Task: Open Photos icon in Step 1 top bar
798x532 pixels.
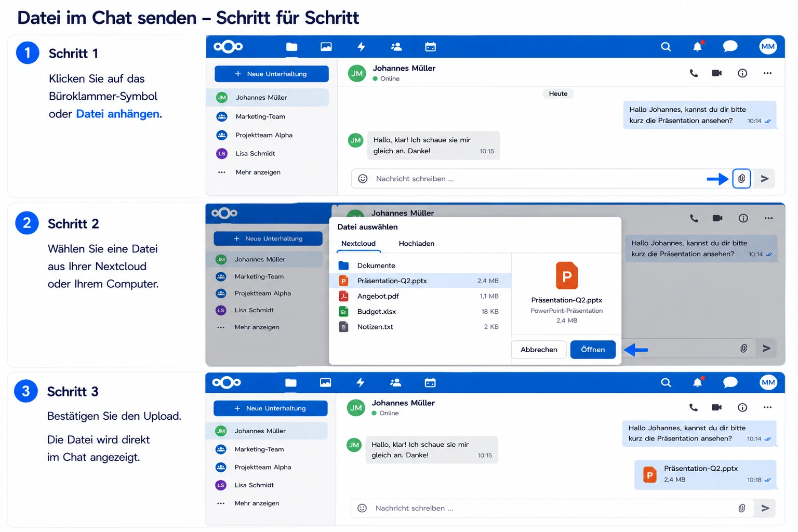Action: click(326, 47)
